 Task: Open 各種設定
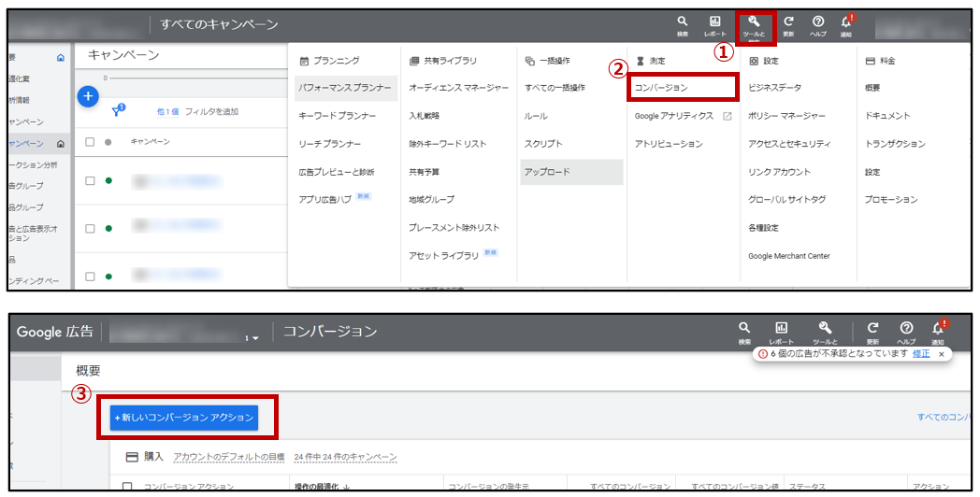(x=763, y=228)
